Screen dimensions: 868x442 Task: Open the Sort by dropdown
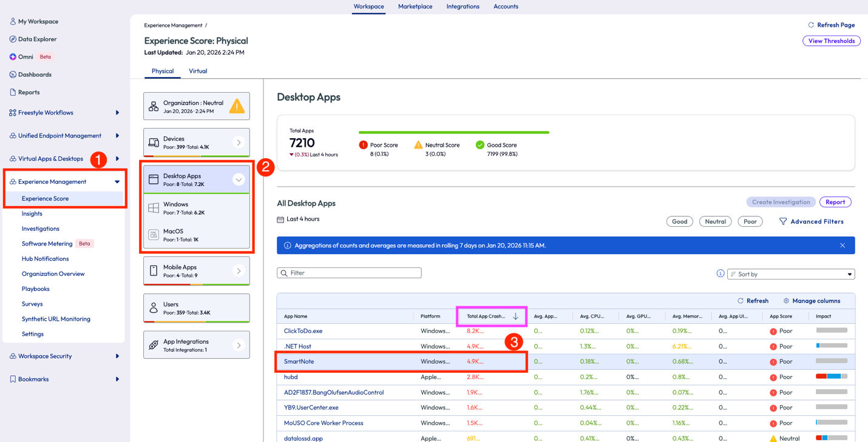(x=791, y=274)
